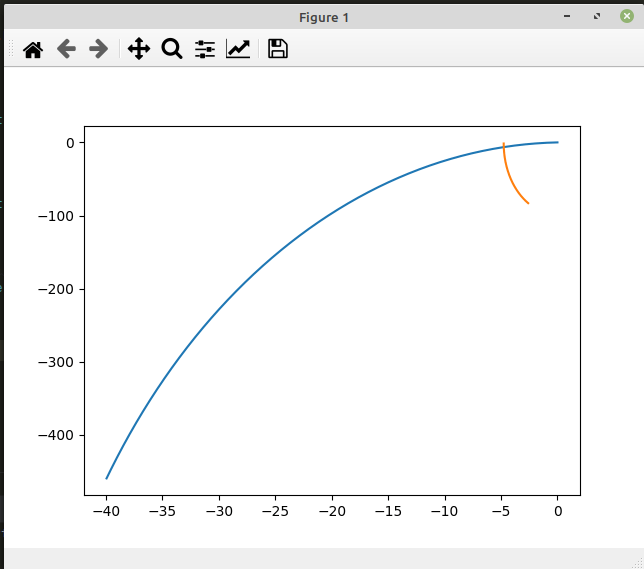Viewport: 644px width, 569px height.
Task: Click the y-axis label −400
Action: pyautogui.click(x=56, y=435)
